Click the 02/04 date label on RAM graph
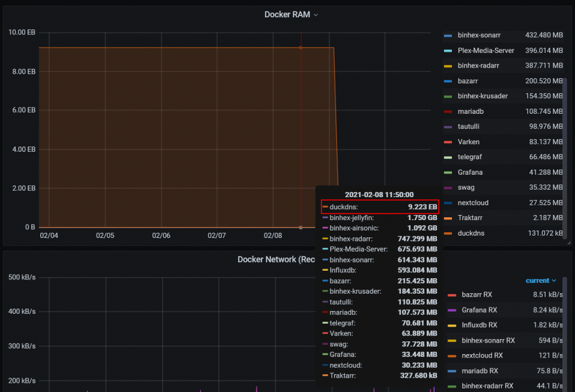Image resolution: width=575 pixels, height=392 pixels. (49, 236)
